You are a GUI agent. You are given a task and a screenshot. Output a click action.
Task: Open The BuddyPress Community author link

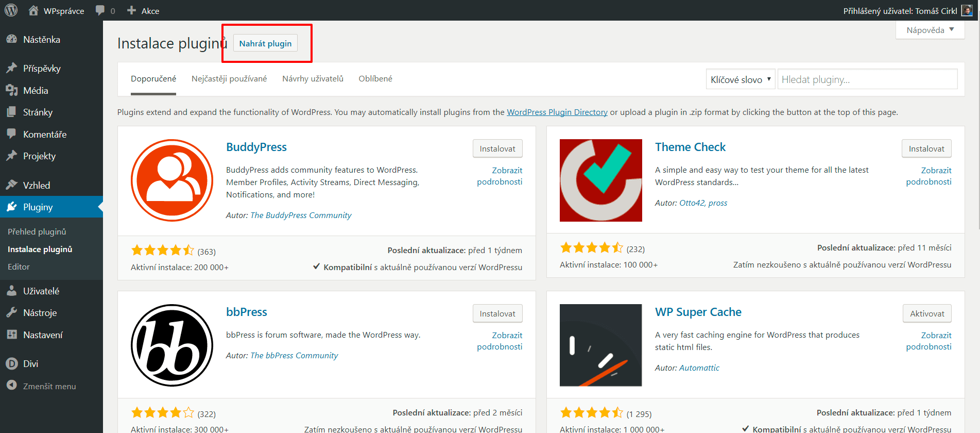[x=301, y=215]
